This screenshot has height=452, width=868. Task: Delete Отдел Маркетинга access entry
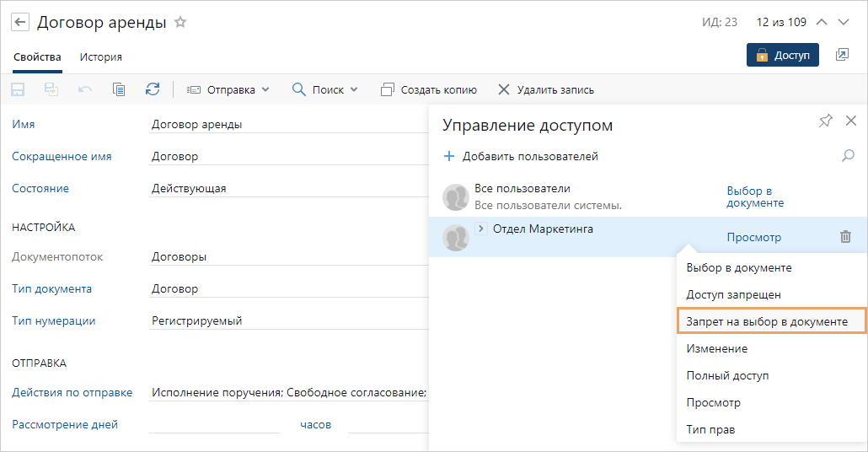(x=845, y=237)
